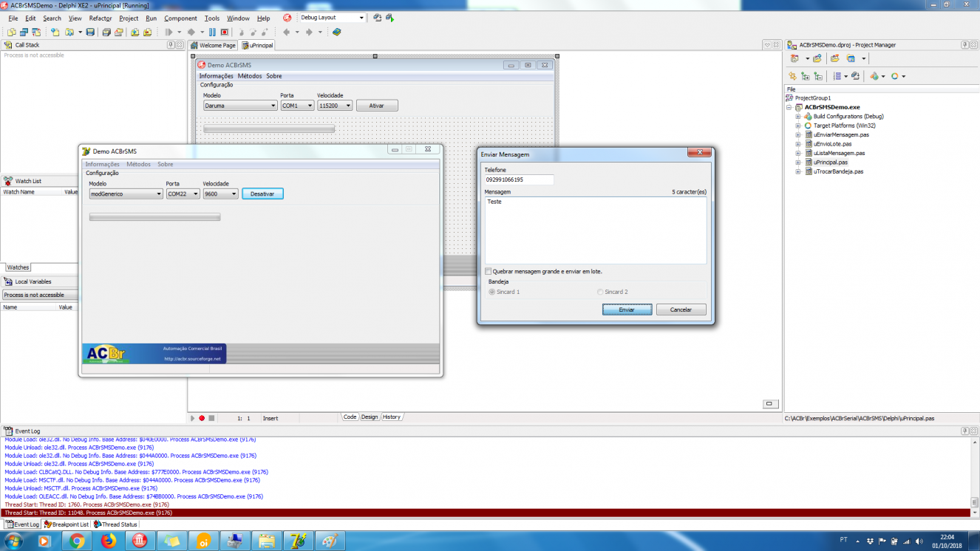Click the first icon in the main toolbar
Image resolution: width=980 pixels, height=551 pixels.
11,32
